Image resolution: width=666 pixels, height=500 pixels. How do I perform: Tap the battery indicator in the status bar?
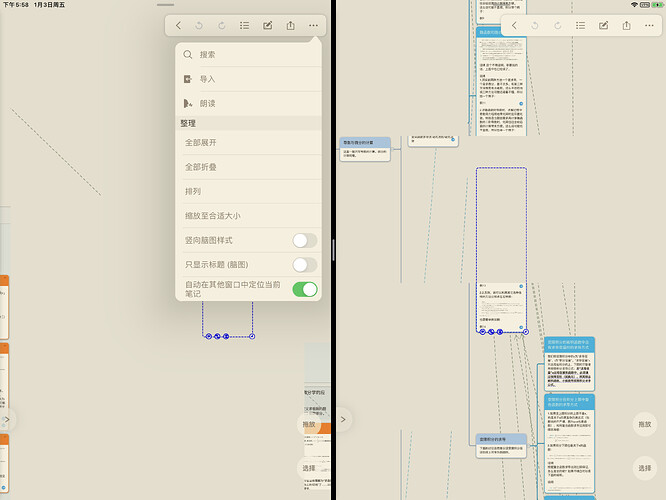pos(658,5)
